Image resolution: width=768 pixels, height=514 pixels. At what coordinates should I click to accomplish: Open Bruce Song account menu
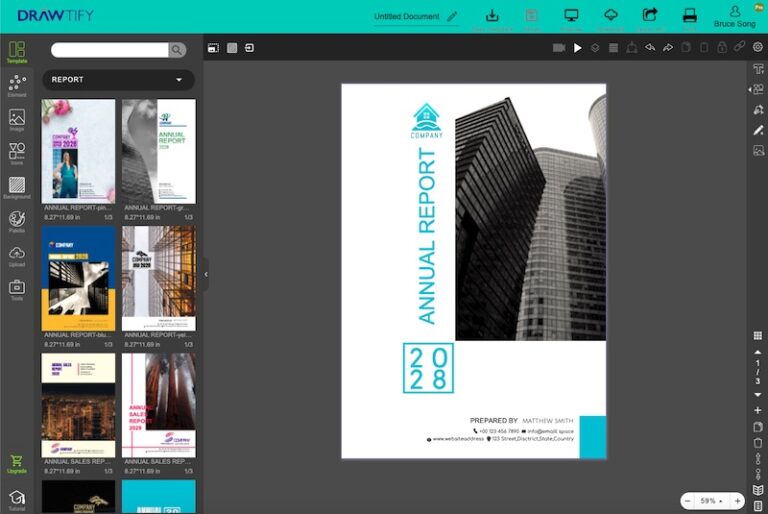click(x=734, y=17)
